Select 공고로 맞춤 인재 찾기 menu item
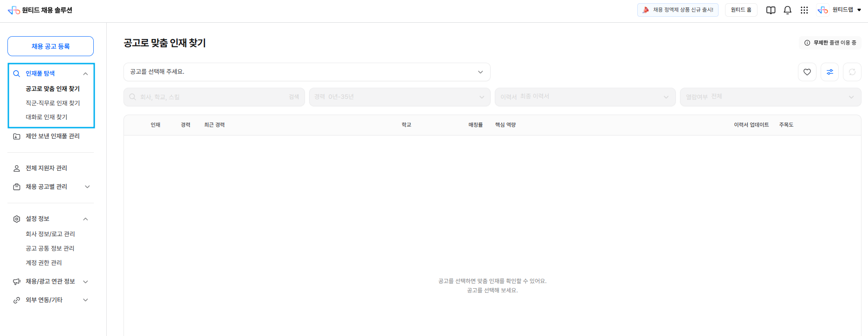This screenshot has height=336, width=868. point(52,89)
